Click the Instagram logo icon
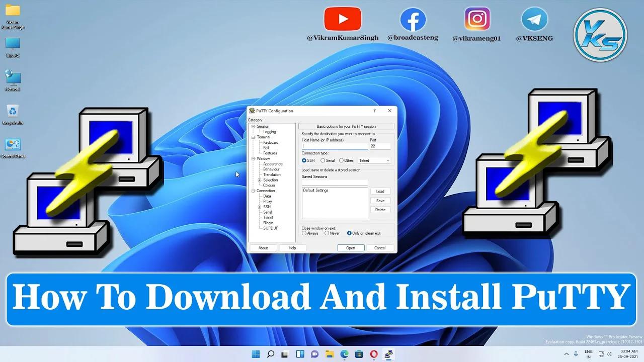This screenshot has width=644, height=362. tap(477, 20)
